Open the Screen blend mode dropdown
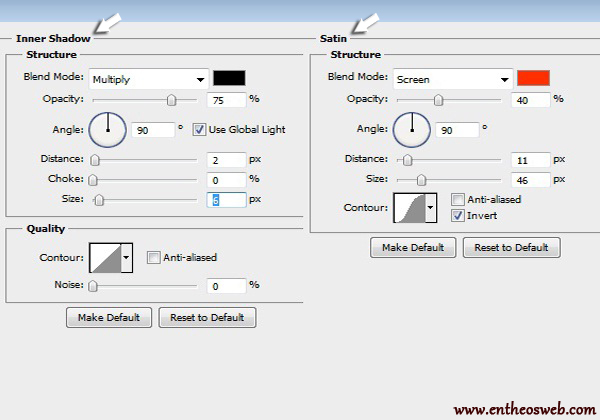Image resolution: width=600 pixels, height=420 pixels. [x=450, y=79]
